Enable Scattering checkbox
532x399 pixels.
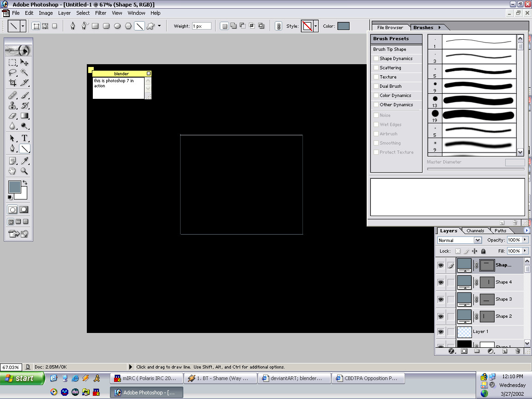click(x=376, y=67)
